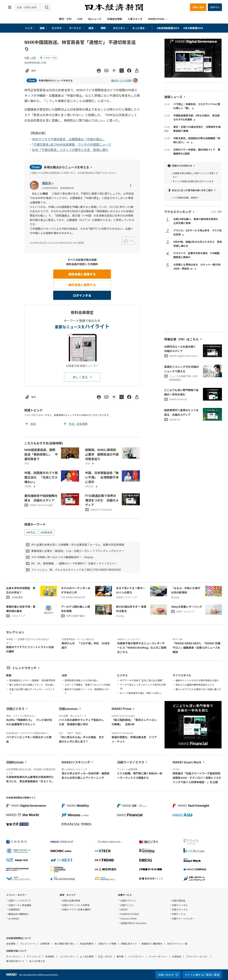
Task: Click the 無料会員に登録する outlined button
Action: pos(82,284)
